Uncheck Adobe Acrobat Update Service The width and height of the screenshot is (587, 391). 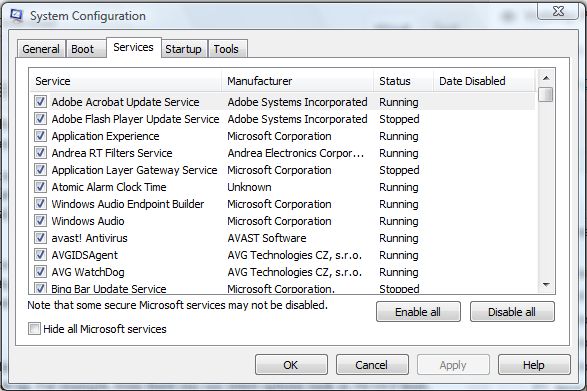[40, 102]
